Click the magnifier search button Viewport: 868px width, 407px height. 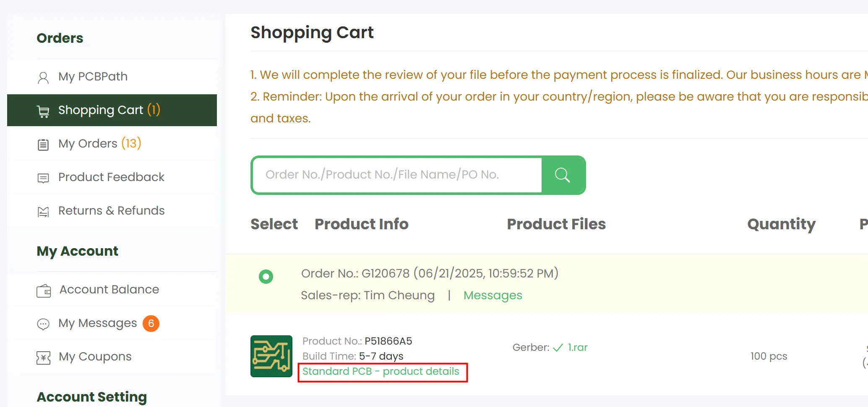point(563,175)
